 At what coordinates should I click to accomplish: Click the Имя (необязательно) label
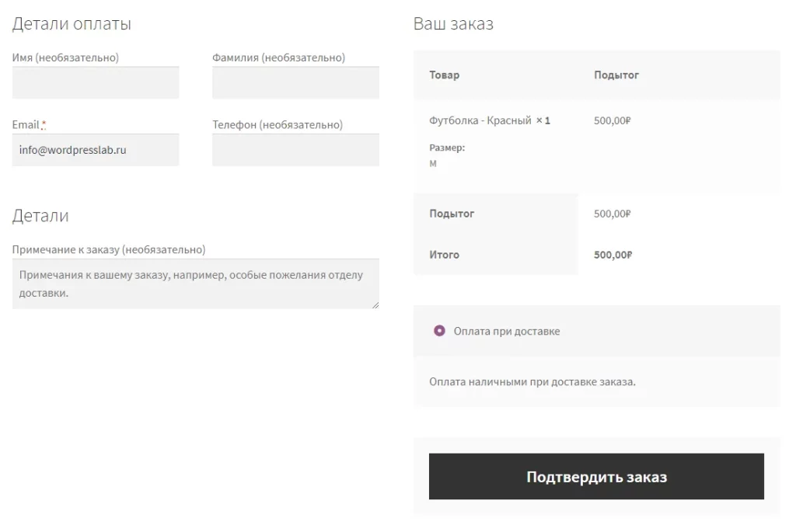[65, 57]
